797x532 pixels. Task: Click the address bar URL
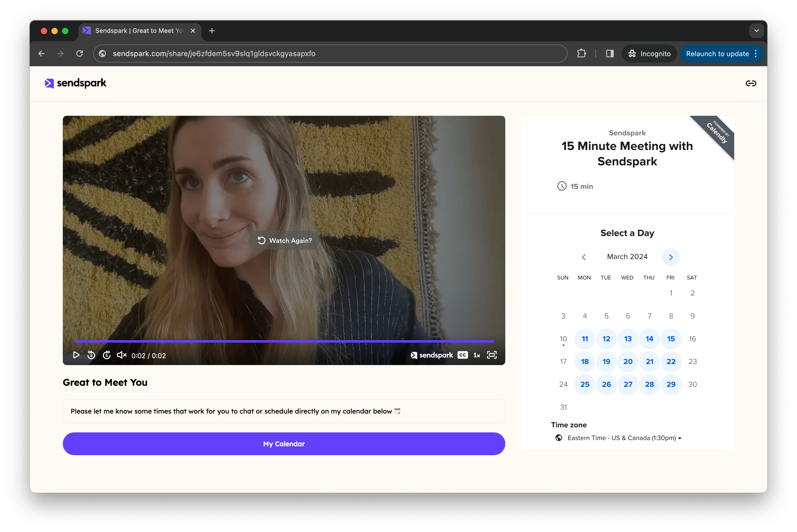[214, 54]
